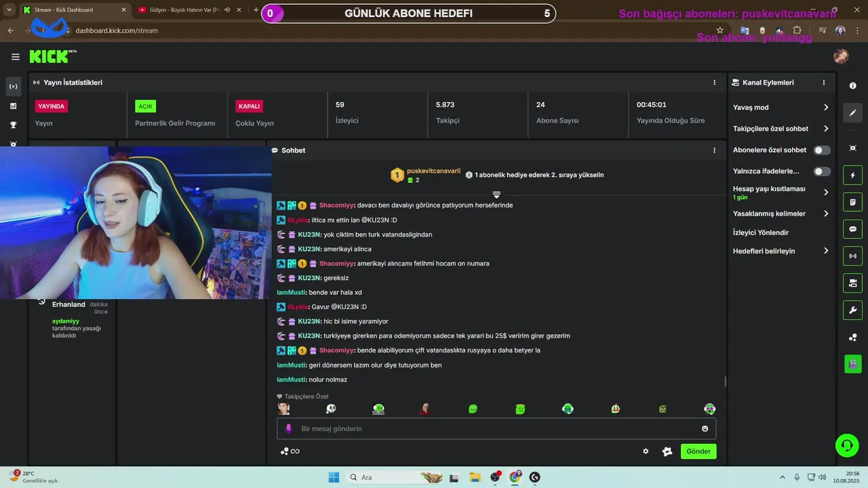Toggle the notes document widget
Image resolution: width=868 pixels, height=488 pixels.
pyautogui.click(x=853, y=202)
